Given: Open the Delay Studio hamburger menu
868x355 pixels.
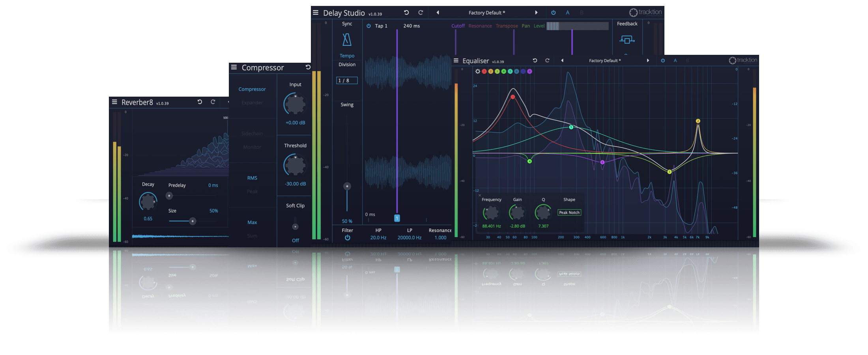Looking at the screenshot, I should pos(316,13).
